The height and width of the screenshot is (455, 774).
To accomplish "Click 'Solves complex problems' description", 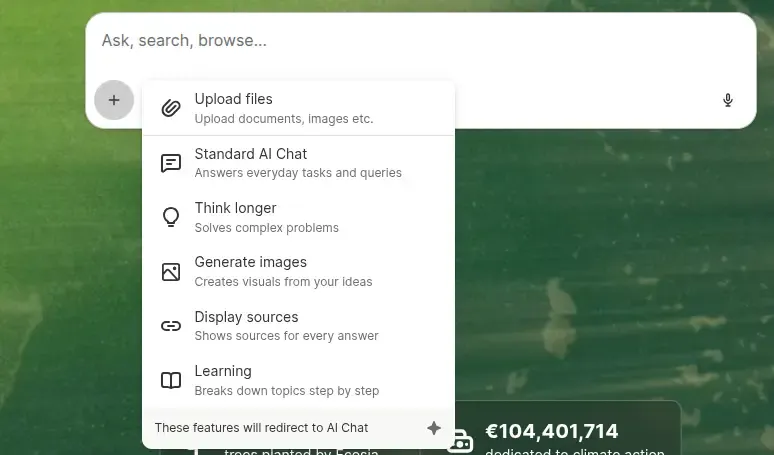I will (x=267, y=228).
